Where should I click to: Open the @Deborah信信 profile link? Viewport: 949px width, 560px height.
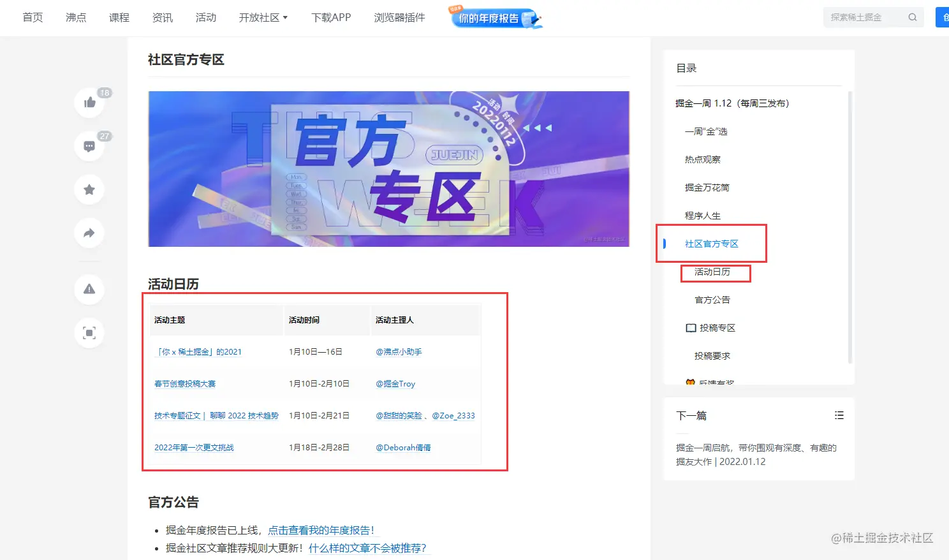point(403,448)
